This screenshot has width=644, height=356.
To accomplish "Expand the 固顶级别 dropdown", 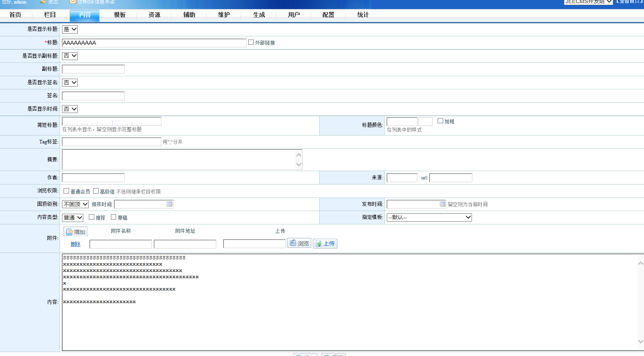I will point(75,204).
